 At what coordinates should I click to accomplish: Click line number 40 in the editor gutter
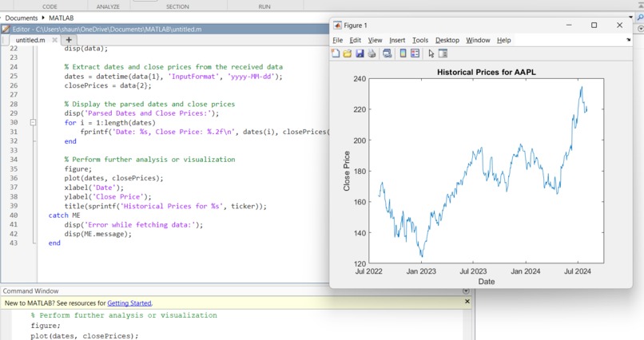(14, 215)
